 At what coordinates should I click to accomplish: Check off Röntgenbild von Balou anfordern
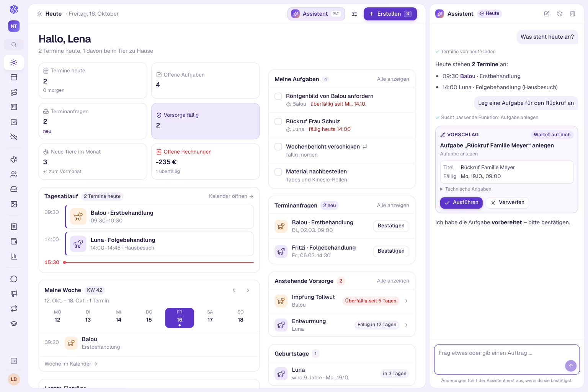(278, 96)
